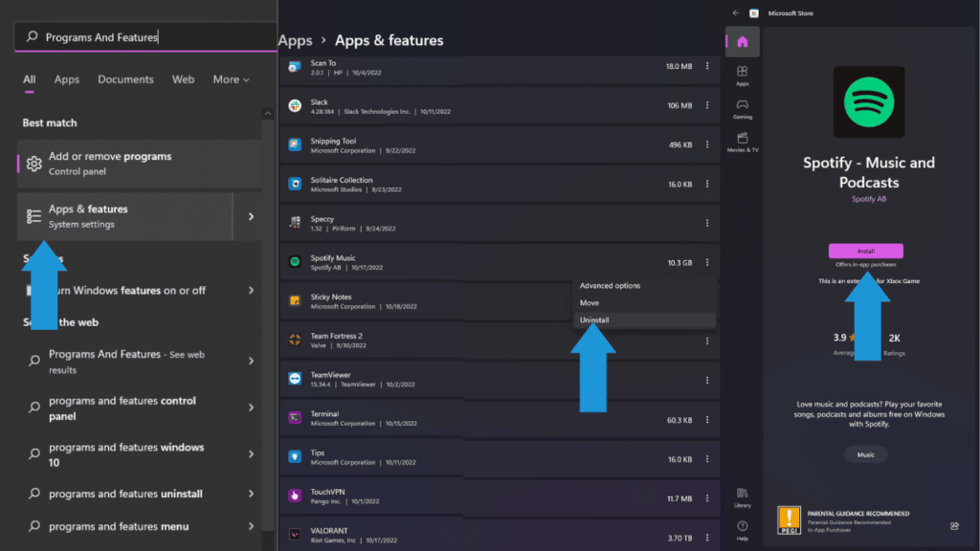Click the Sticky Notes app icon
The image size is (980, 551).
[295, 301]
